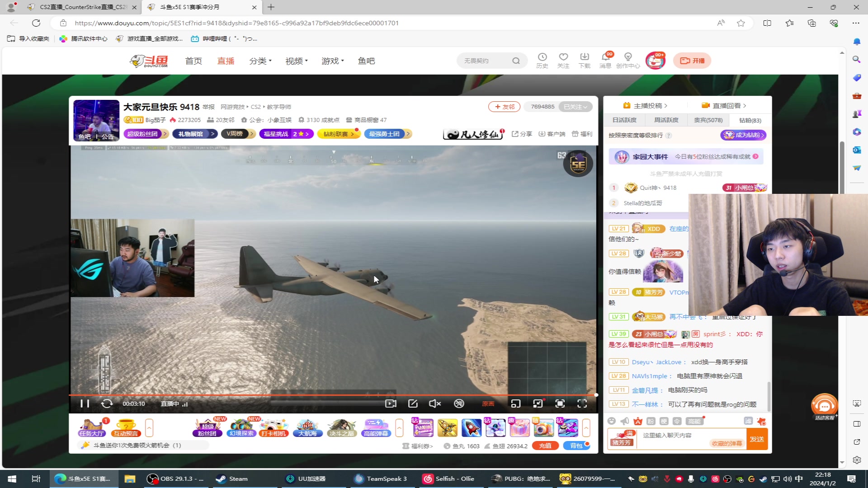
Task: Expand the 视频 video dropdown
Action: 297,61
